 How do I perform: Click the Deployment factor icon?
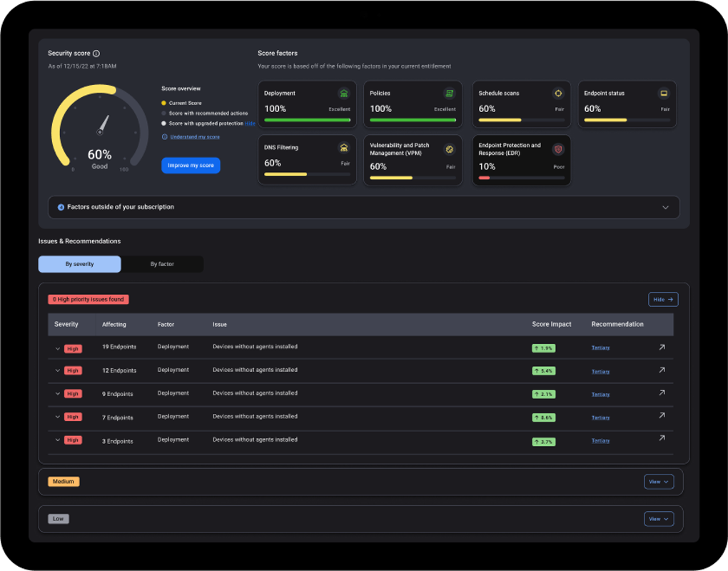tap(343, 94)
